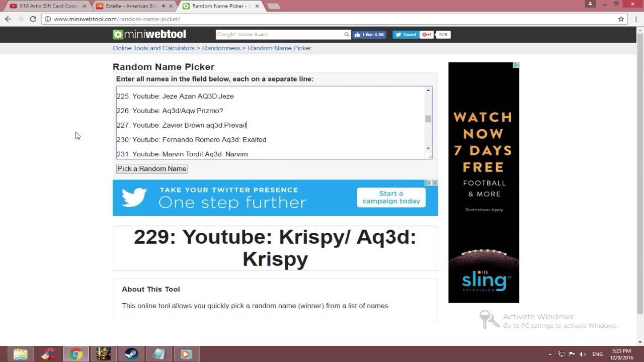Close the Estelle - American Boy tab
The image size is (644, 362).
(x=171, y=6)
